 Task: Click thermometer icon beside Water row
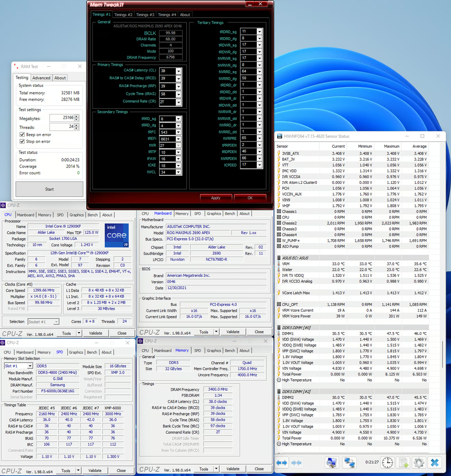279,270
